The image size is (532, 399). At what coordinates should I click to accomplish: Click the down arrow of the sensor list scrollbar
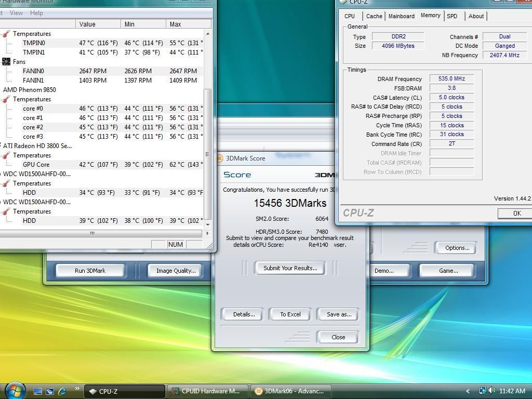click(208, 224)
